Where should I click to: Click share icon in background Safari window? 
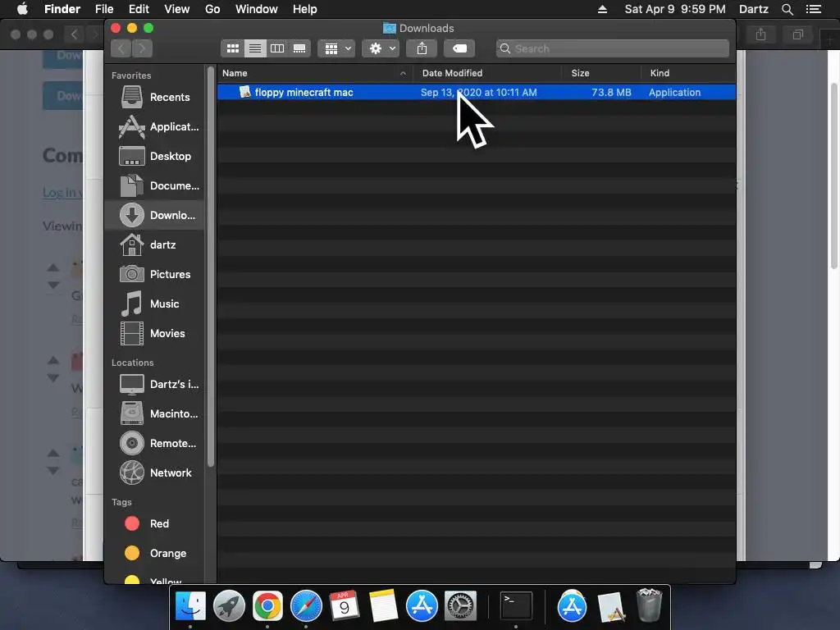click(760, 34)
